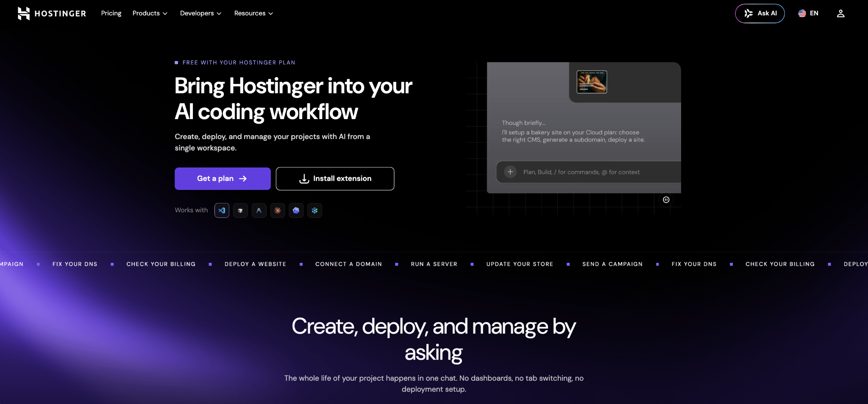Viewport: 868px width, 404px height.
Task: Select the Cursor cube icon under Works with
Action: (240, 210)
